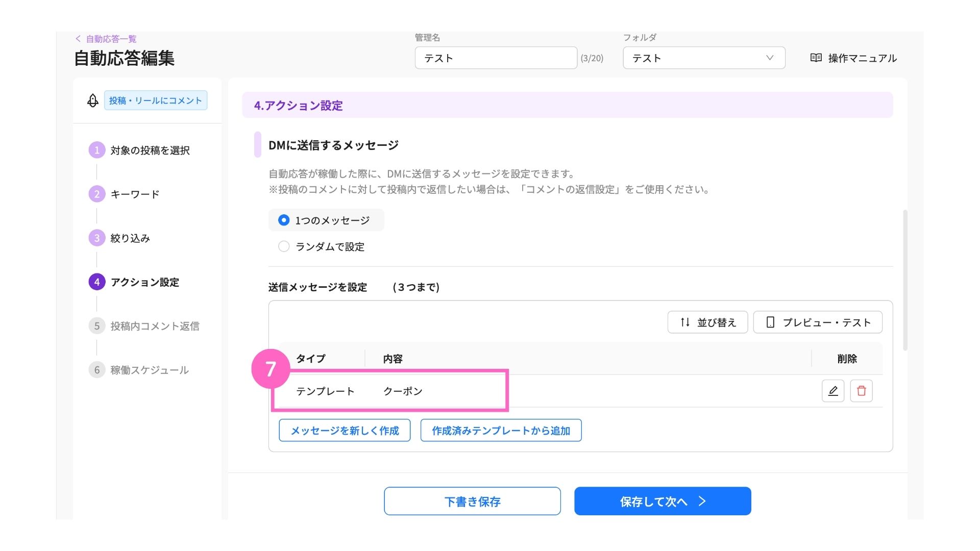Click the book icon beside 操作マニュアル

tap(816, 58)
